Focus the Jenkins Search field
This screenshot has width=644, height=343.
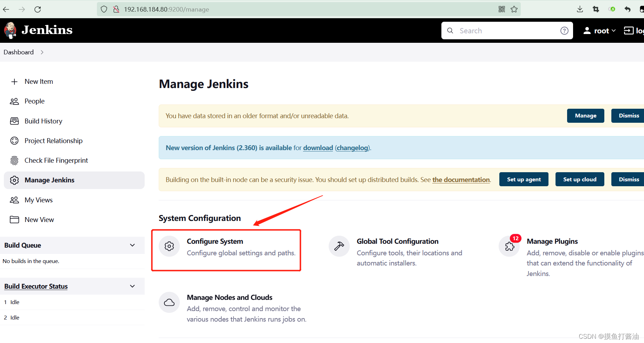[507, 31]
